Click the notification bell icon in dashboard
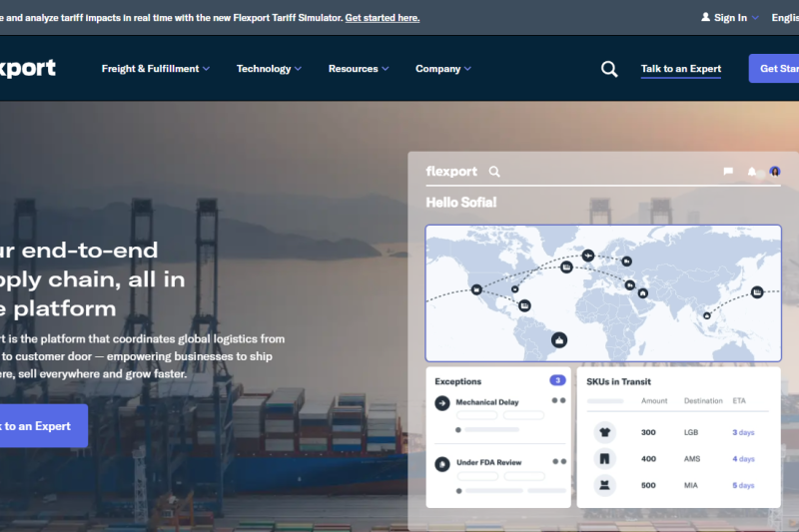Image resolution: width=799 pixels, height=532 pixels. (752, 172)
